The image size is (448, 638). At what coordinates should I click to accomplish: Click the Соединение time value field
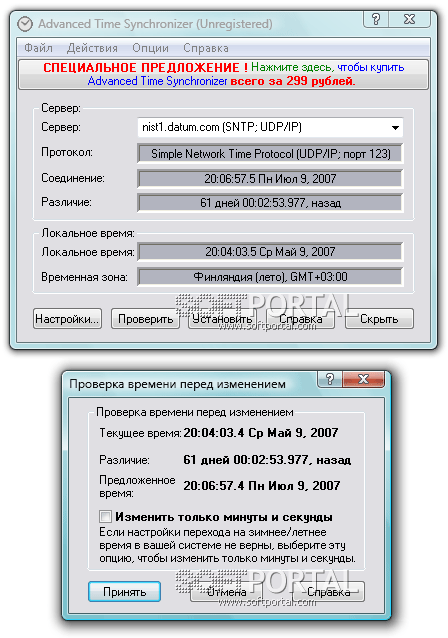click(270, 179)
